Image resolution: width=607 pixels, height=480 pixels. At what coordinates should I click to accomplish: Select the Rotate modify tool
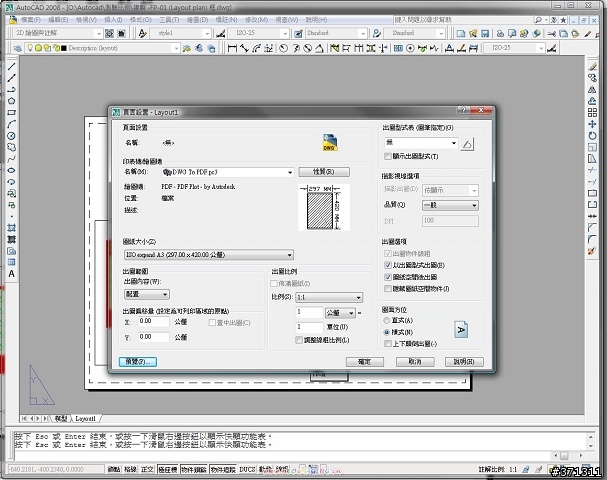pyautogui.click(x=592, y=136)
